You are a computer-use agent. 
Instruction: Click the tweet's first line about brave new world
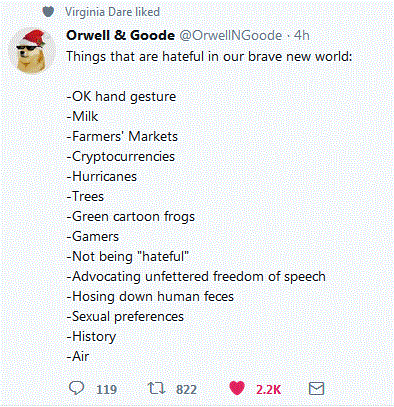pyautogui.click(x=209, y=56)
